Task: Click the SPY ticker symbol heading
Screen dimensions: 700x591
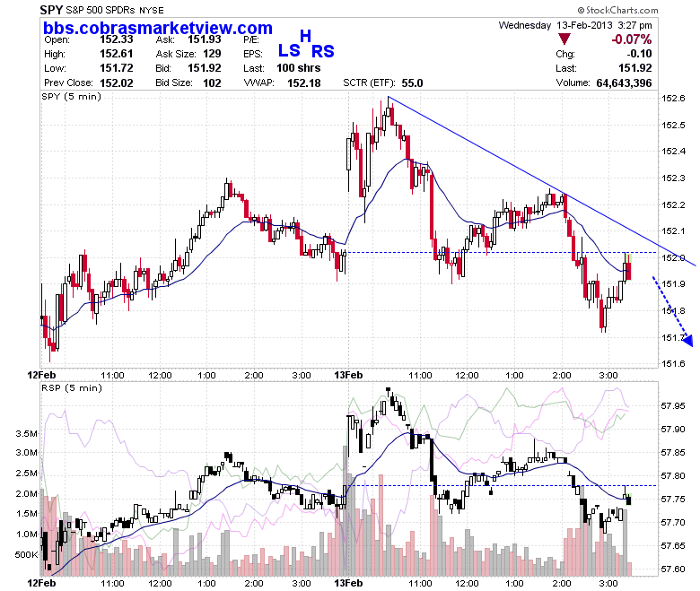Action: click(52, 10)
